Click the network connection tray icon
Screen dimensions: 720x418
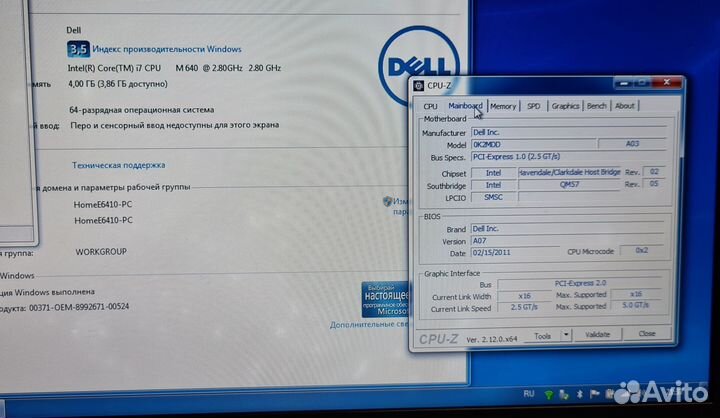tap(564, 395)
